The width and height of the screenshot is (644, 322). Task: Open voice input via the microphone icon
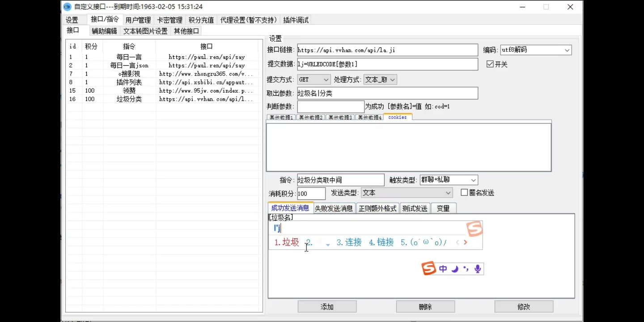477,268
